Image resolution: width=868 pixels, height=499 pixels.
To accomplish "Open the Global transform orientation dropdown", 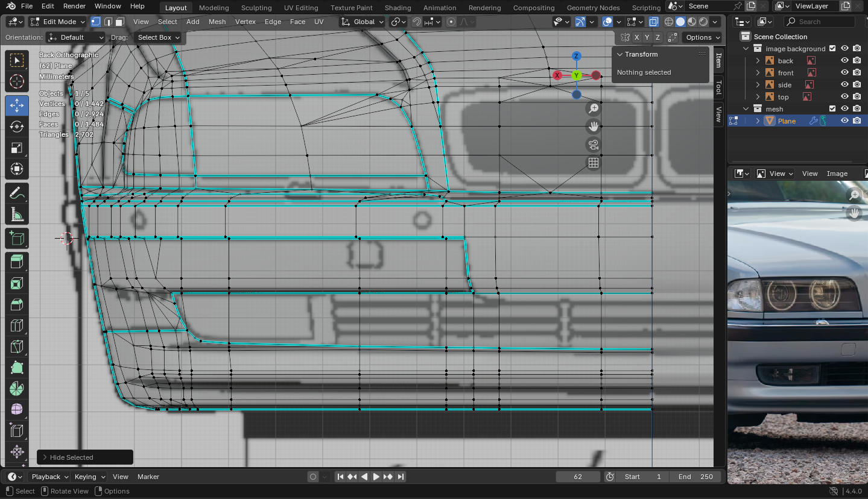I will [x=361, y=22].
